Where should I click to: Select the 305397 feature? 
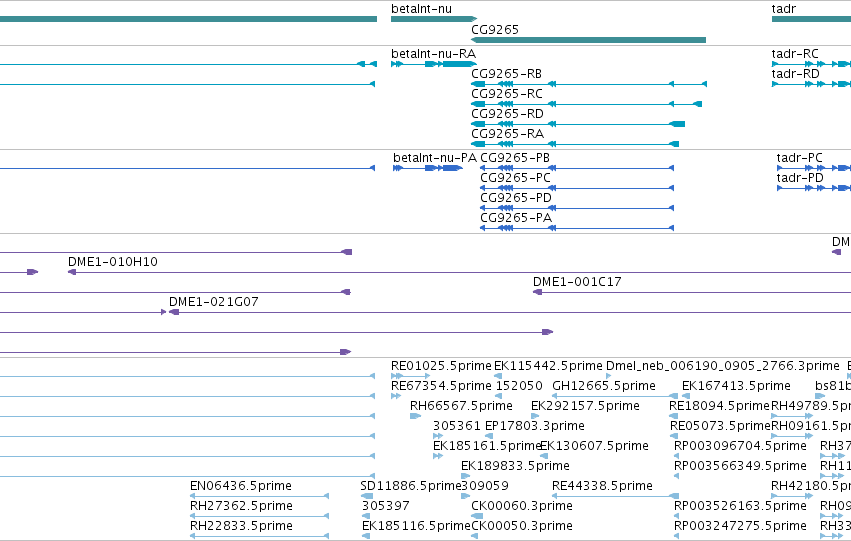point(367,516)
